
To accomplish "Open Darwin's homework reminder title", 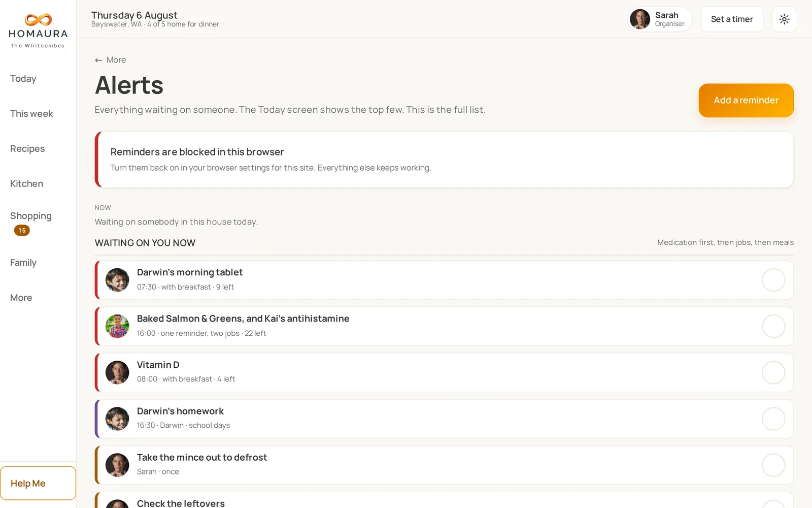I will pos(180,411).
